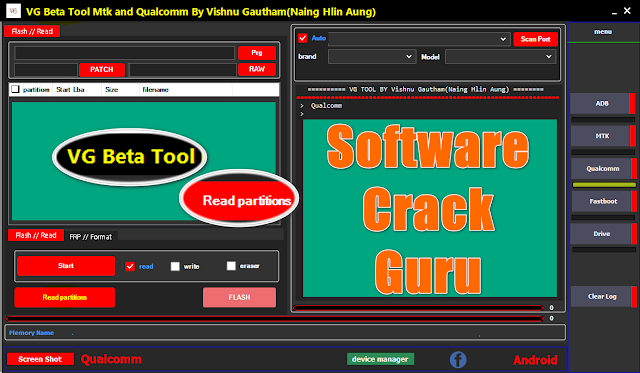Screen dimensions: 640x373
Task: Open the Auto port selection dropdown
Action: point(419,39)
